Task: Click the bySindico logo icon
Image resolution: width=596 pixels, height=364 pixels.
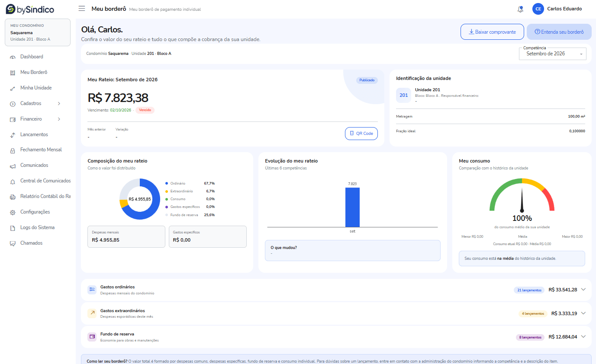Action: 10,9
